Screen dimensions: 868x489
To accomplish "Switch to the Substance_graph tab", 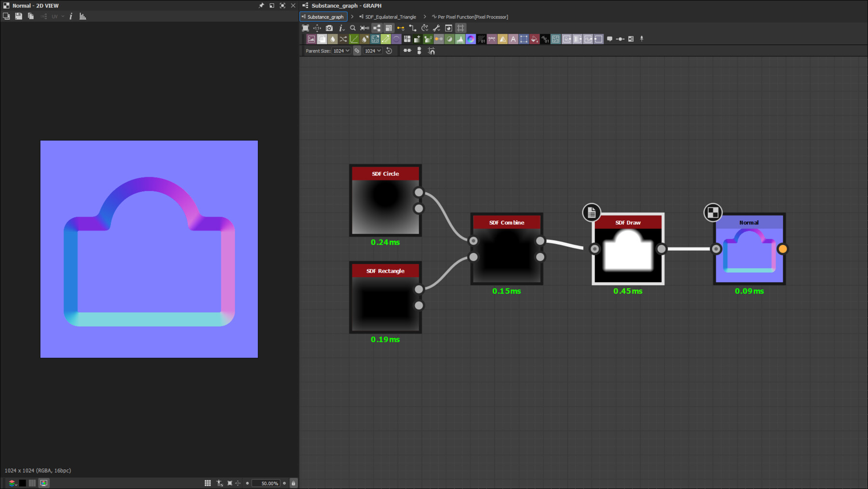I will 324,16.
